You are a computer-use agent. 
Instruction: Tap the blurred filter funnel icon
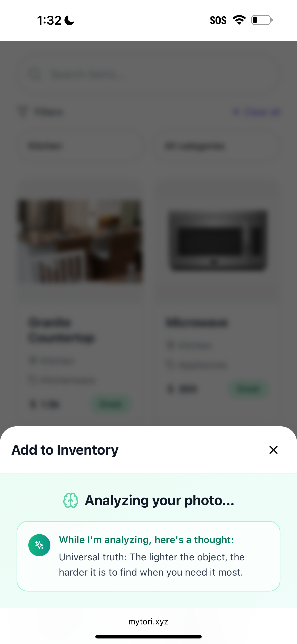point(23,112)
